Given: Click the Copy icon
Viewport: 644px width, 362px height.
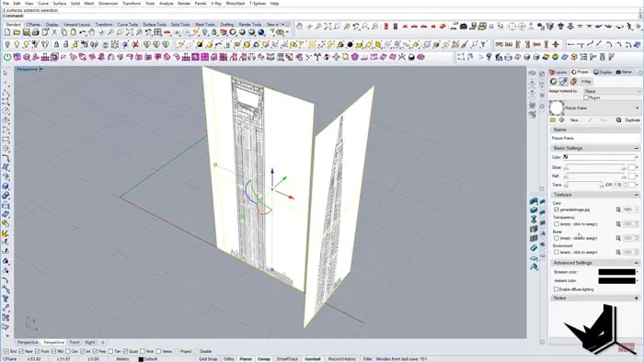Looking at the screenshot, I should (x=64, y=32).
